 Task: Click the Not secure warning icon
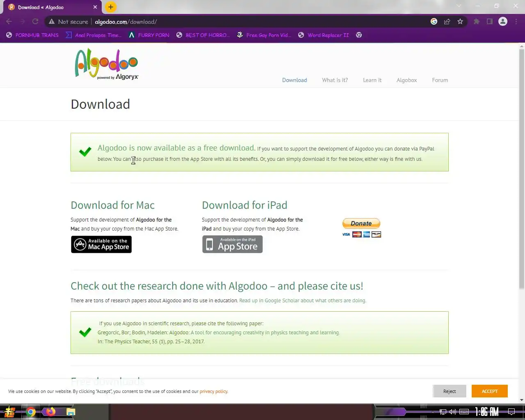[x=52, y=21]
